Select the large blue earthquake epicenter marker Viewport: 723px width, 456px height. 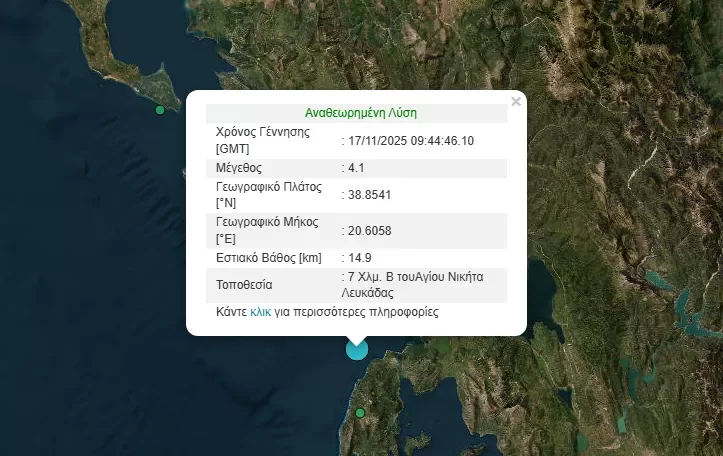pos(357,349)
